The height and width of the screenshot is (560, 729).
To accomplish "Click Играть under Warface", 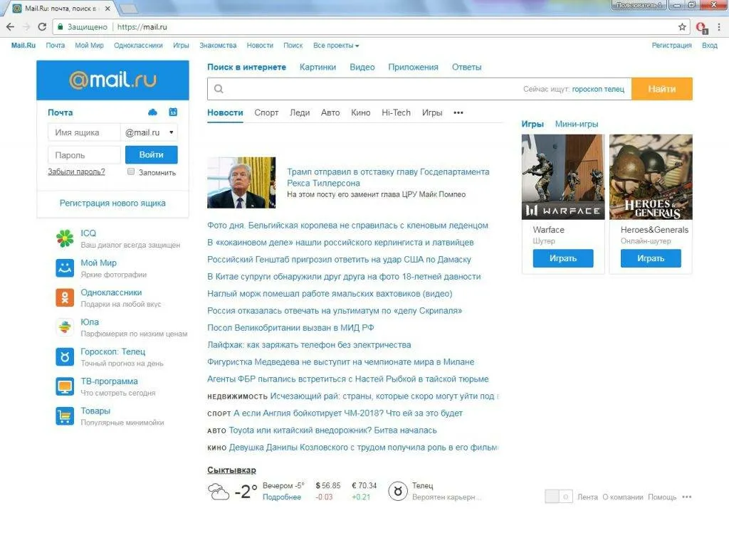I will coord(563,258).
